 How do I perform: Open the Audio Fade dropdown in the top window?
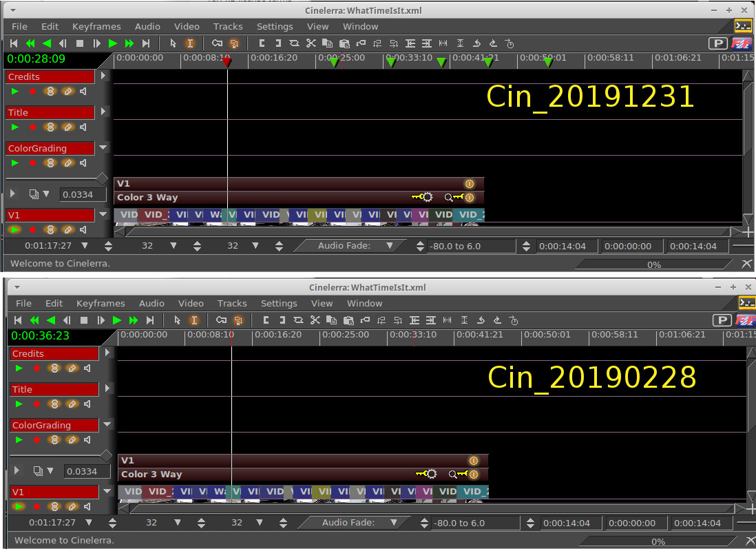[390, 246]
